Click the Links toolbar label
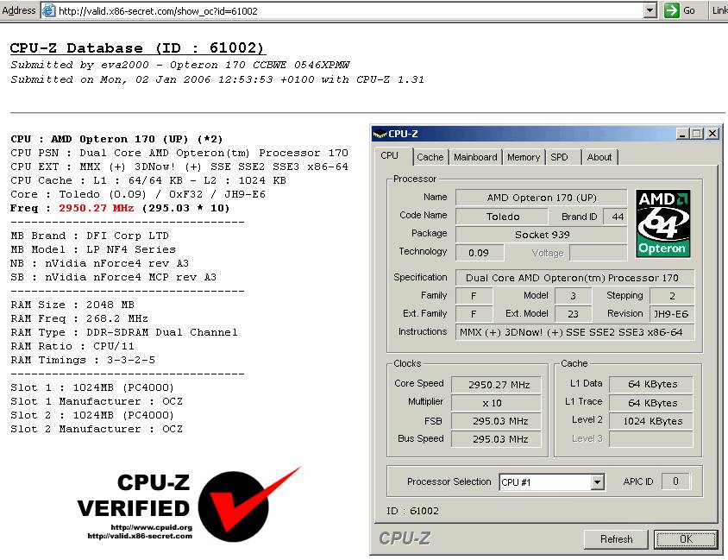Image resolution: width=728 pixels, height=560 pixels. 719,10
